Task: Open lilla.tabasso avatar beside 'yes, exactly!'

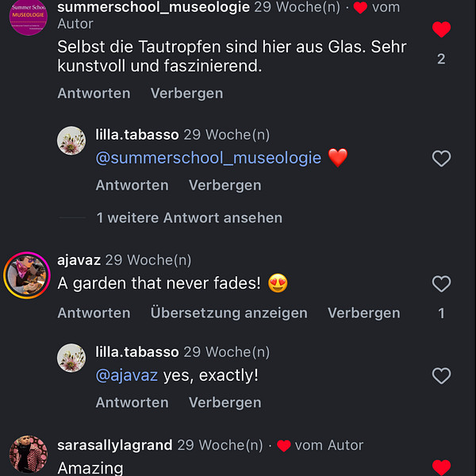Action: (x=71, y=358)
